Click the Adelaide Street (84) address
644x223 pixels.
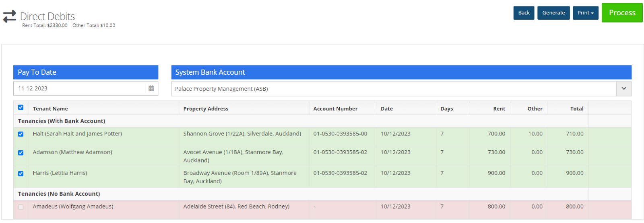pyautogui.click(x=236, y=207)
